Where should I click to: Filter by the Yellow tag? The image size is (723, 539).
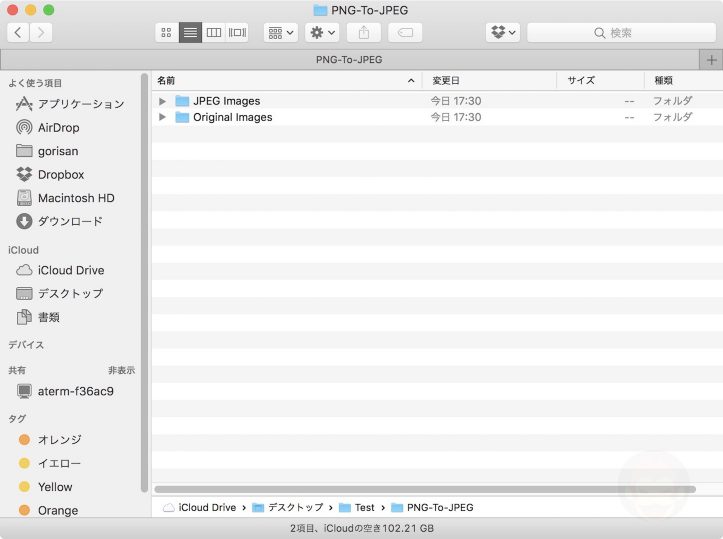45,486
